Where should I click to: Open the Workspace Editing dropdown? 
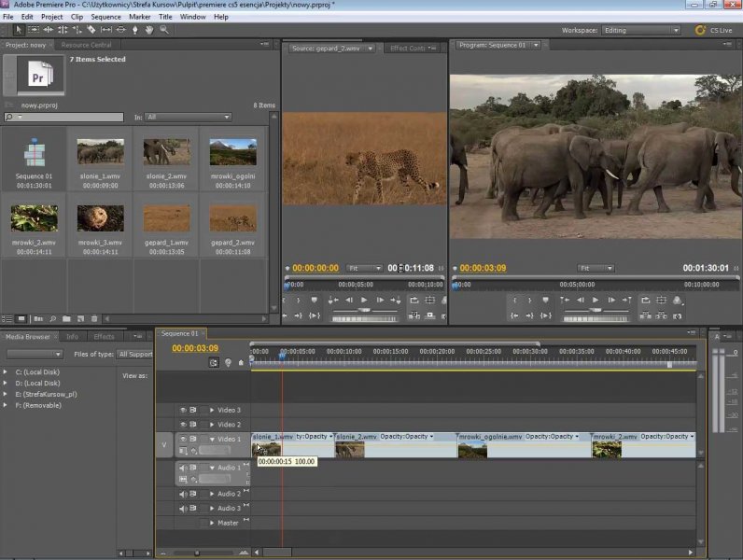[642, 30]
